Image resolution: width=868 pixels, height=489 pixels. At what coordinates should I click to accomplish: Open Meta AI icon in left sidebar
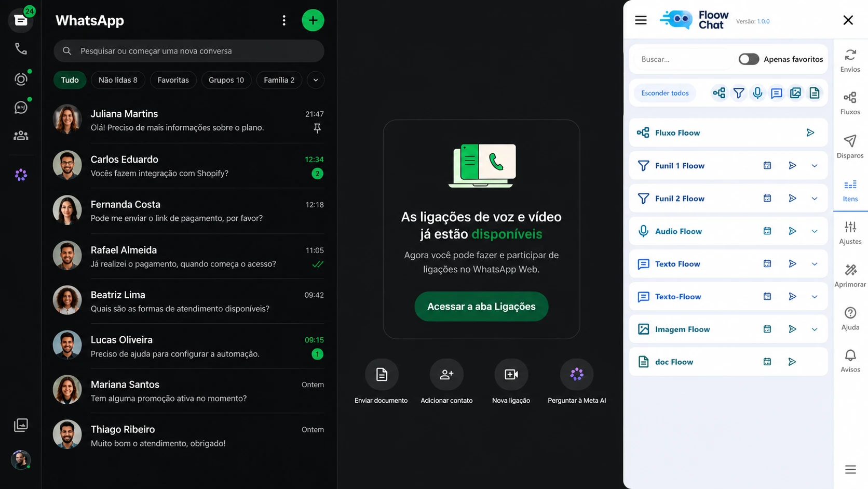pyautogui.click(x=21, y=175)
